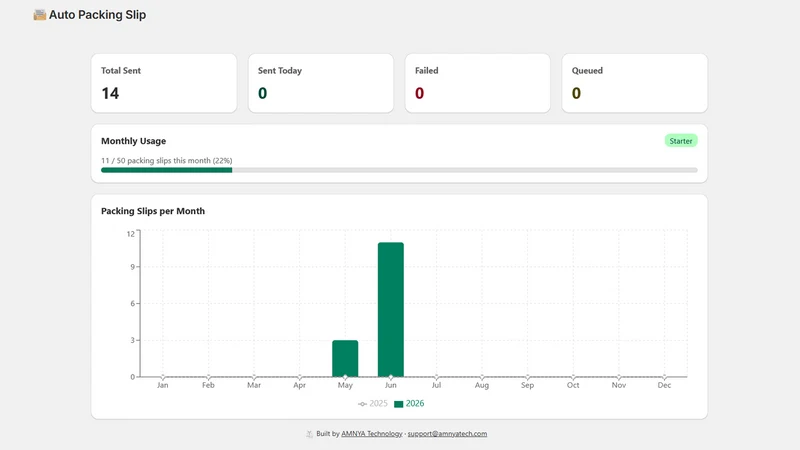Click the Aug axis label

(x=482, y=385)
